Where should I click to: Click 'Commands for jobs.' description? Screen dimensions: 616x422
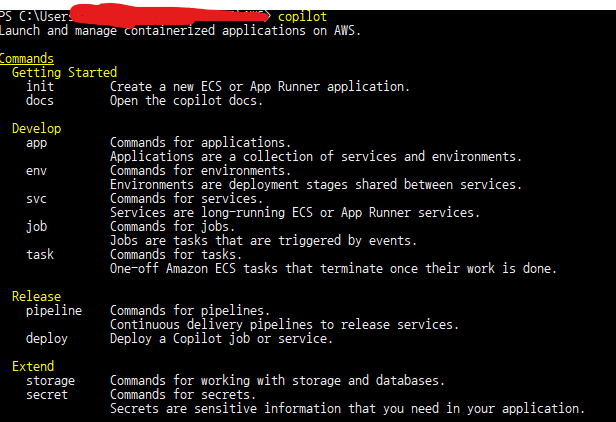172,227
